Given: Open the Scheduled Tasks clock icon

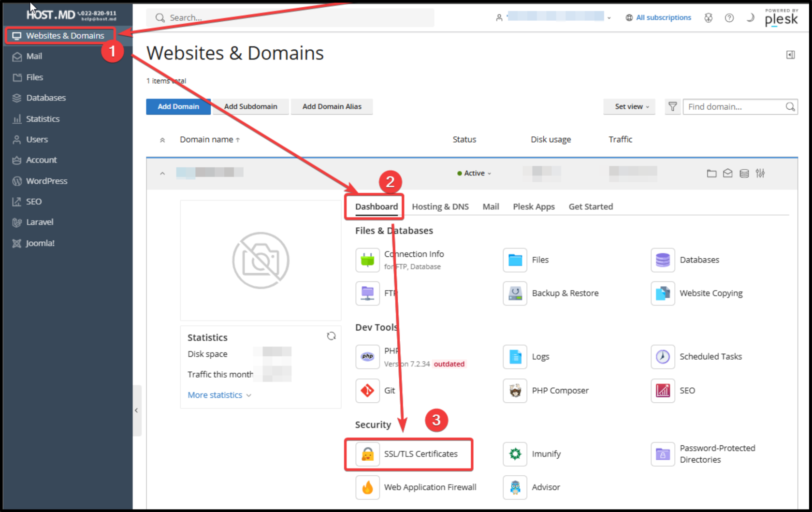Looking at the screenshot, I should click(x=663, y=357).
